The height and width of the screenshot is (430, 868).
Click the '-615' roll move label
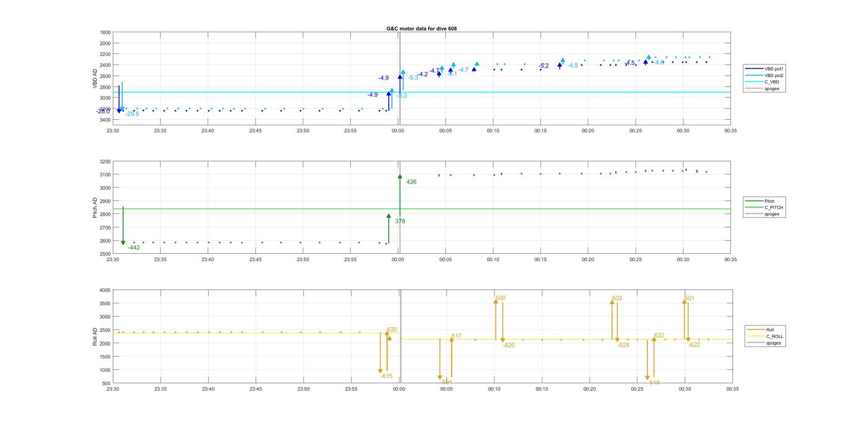(387, 377)
